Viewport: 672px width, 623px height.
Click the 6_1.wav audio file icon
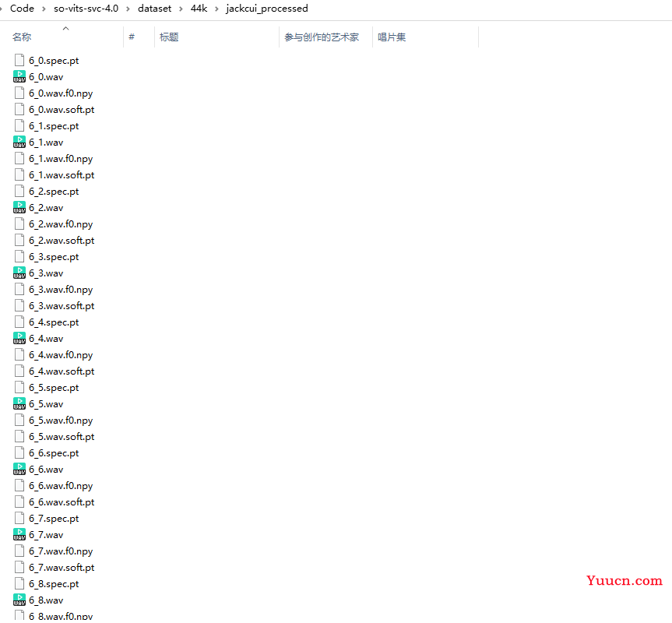(x=19, y=143)
